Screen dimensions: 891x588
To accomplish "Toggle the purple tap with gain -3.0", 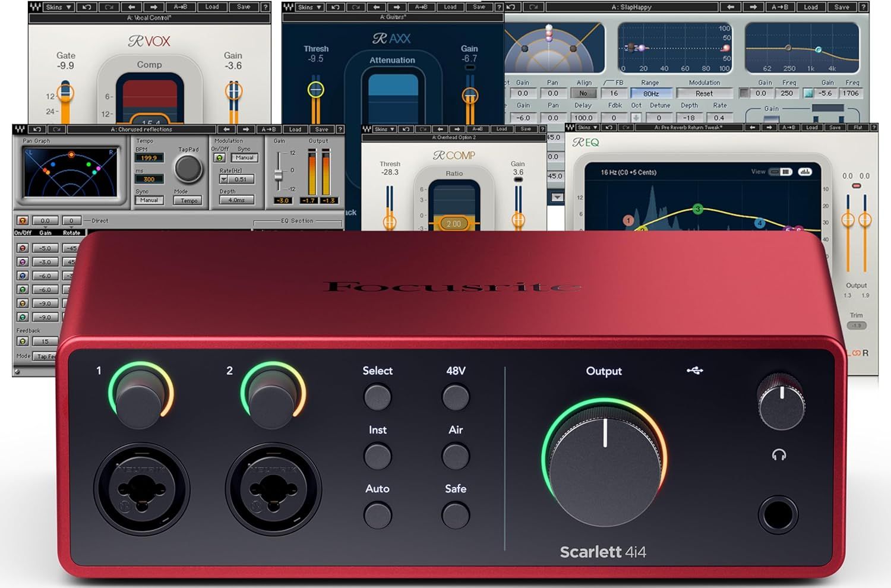I will [23, 262].
